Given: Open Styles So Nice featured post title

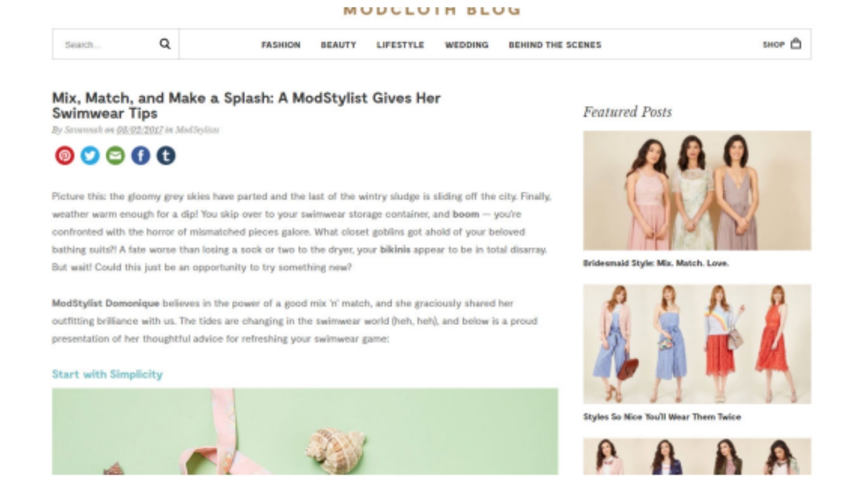Looking at the screenshot, I should tap(662, 417).
